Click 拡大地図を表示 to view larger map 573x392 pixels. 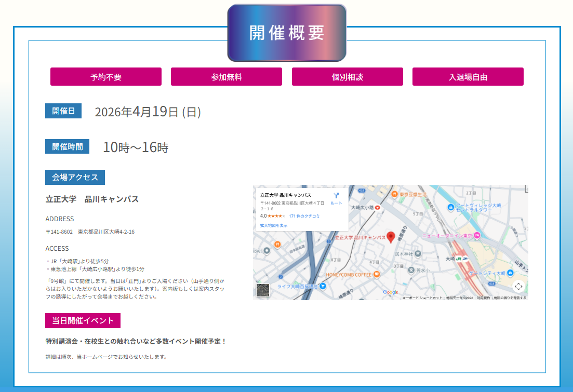[x=274, y=225]
